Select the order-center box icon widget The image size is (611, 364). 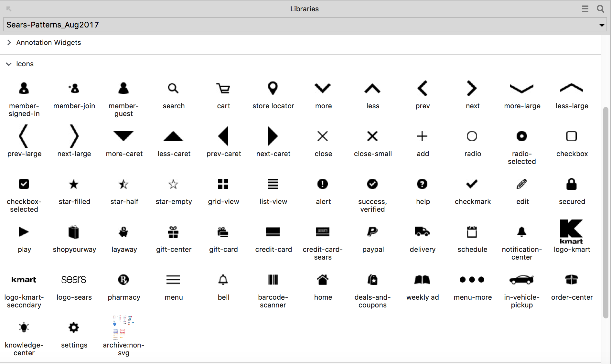[572, 280]
